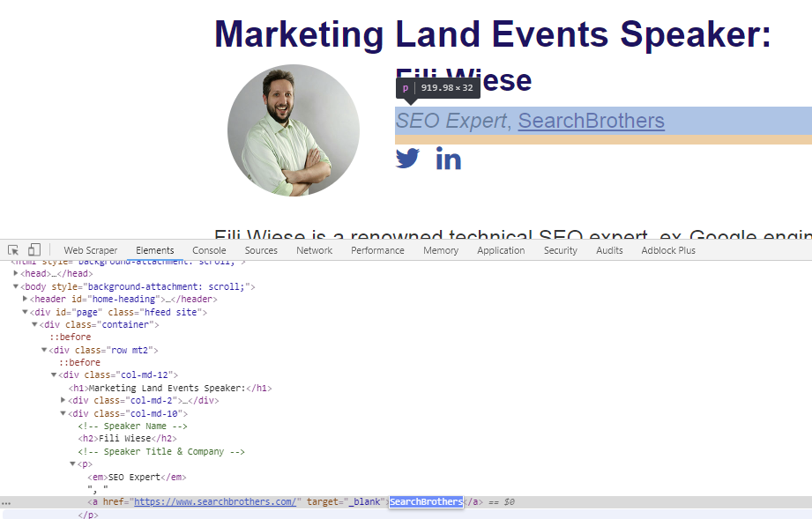
Task: Open the LinkedIn profile icon
Action: click(x=448, y=159)
